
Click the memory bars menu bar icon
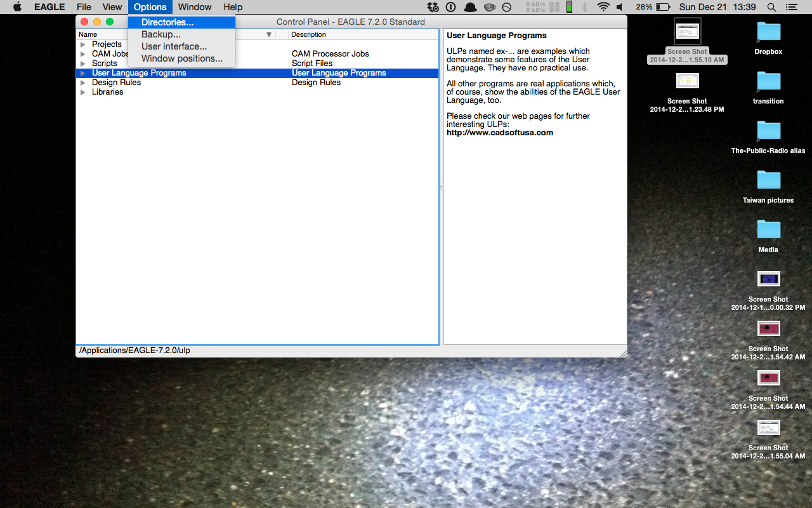pos(555,7)
